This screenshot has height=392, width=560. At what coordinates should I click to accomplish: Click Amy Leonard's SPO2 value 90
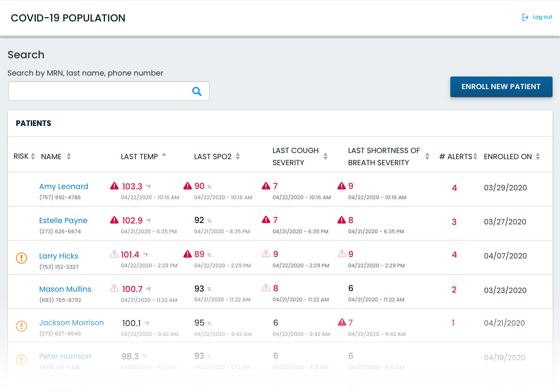coord(199,186)
